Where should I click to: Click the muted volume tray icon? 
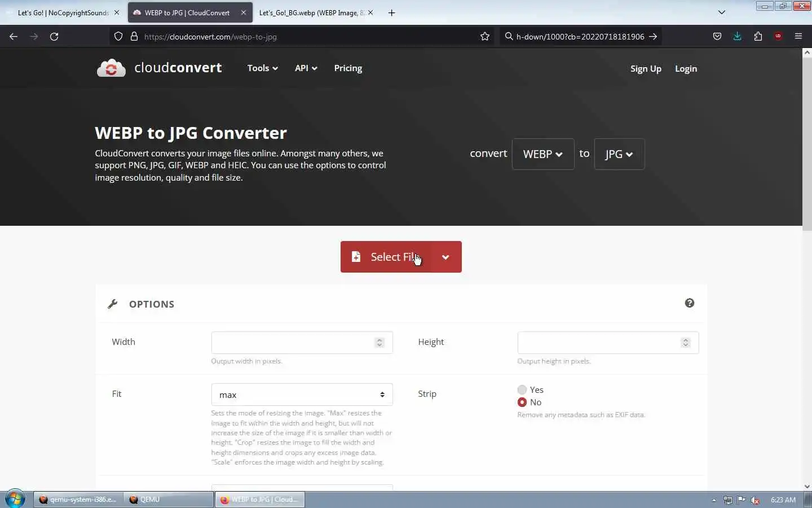755,500
